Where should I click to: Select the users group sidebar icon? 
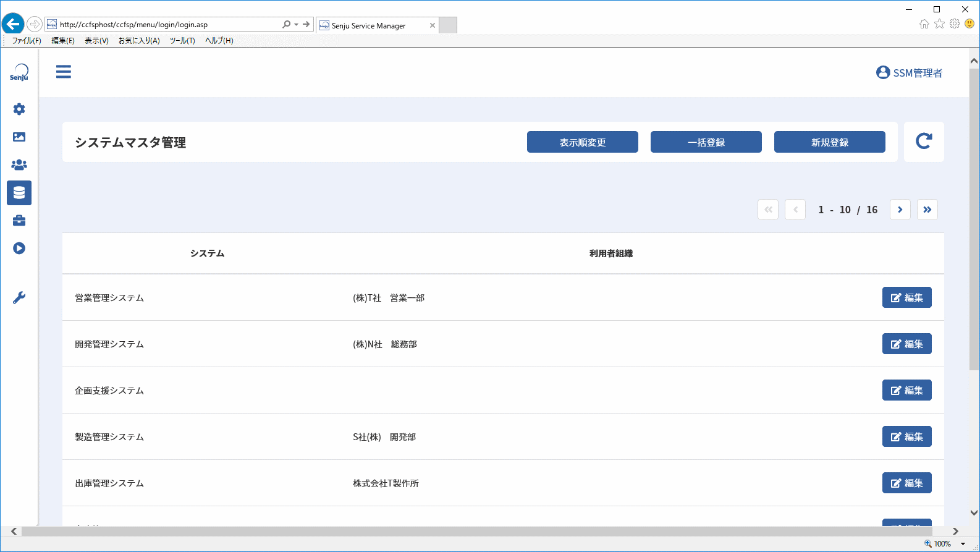pos(19,165)
